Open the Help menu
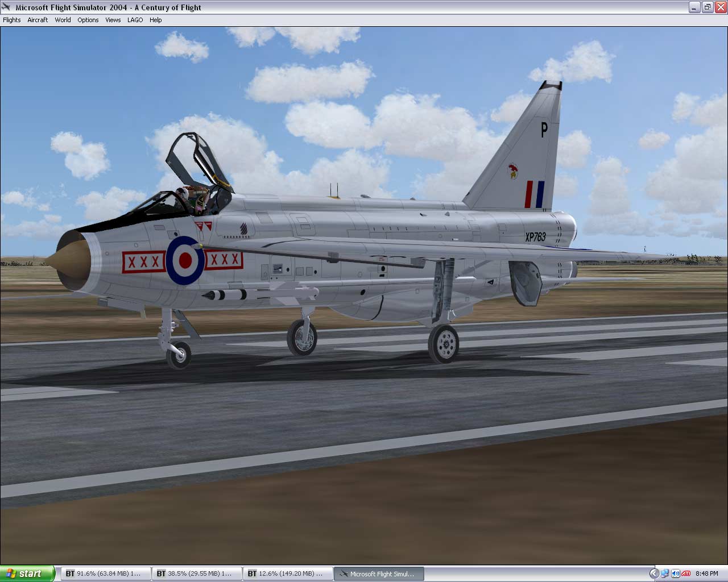 [x=156, y=20]
